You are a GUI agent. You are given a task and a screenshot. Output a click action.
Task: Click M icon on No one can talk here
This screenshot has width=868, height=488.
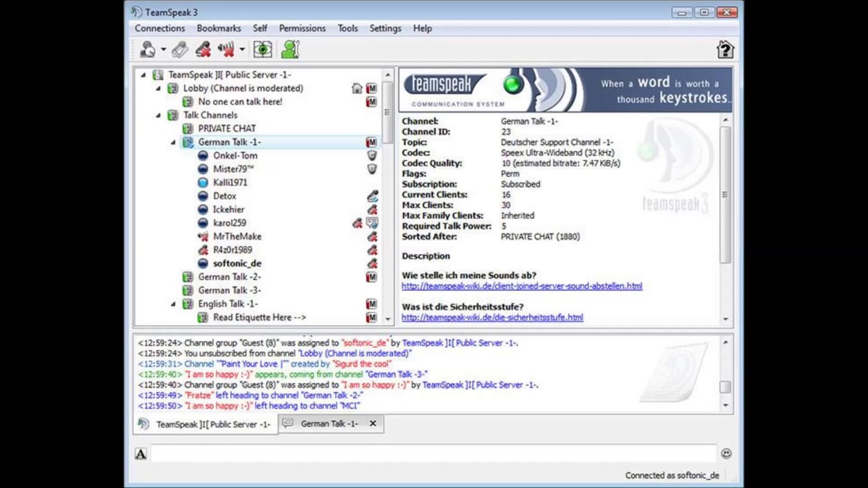[371, 102]
